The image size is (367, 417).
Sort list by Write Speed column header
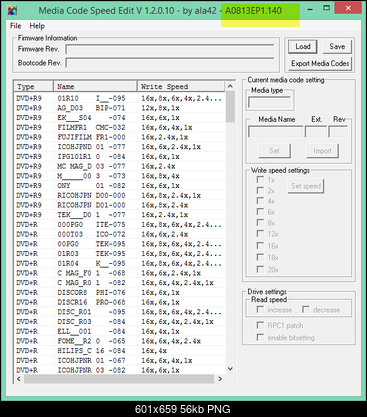click(181, 86)
